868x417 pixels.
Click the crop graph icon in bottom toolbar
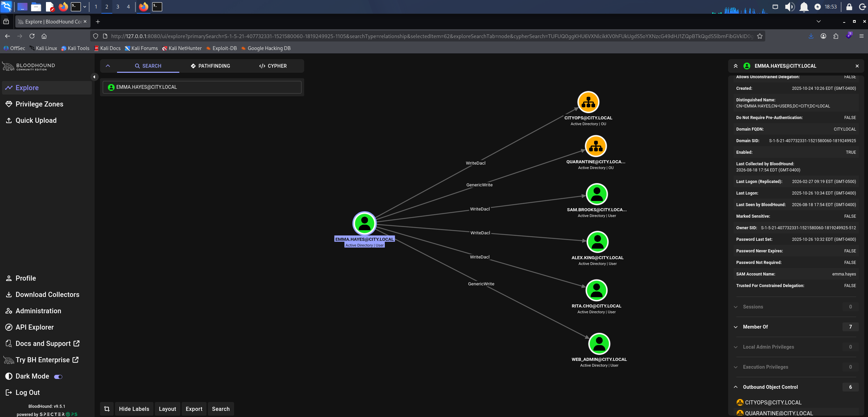click(x=107, y=409)
